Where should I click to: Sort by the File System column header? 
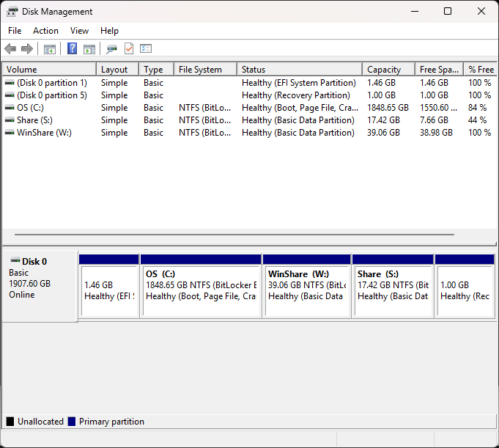click(206, 70)
